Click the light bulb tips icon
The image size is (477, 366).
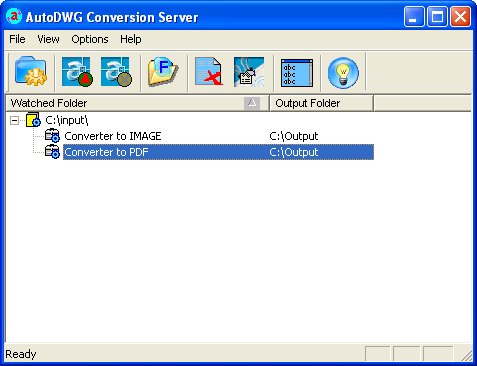pos(343,72)
